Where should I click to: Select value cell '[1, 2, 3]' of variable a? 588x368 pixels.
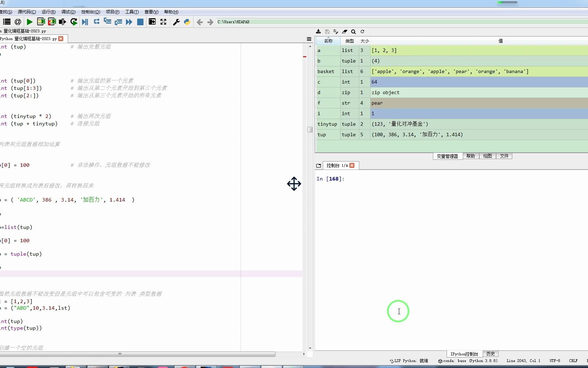coord(479,51)
